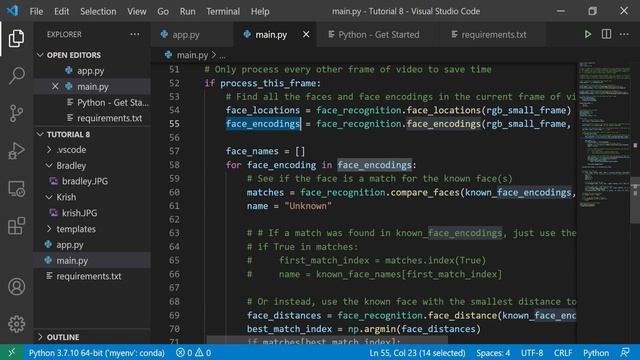Open the Selection menu
640x360 pixels.
[98, 11]
